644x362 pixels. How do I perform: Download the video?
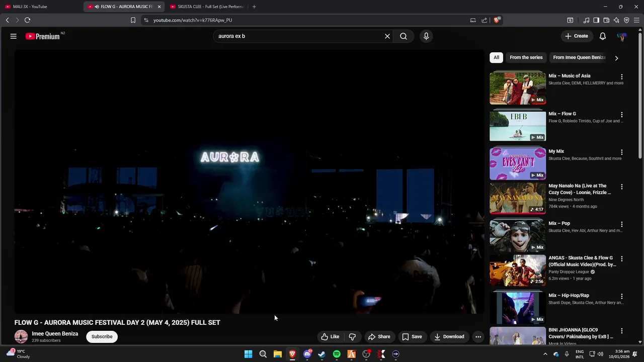tap(449, 337)
